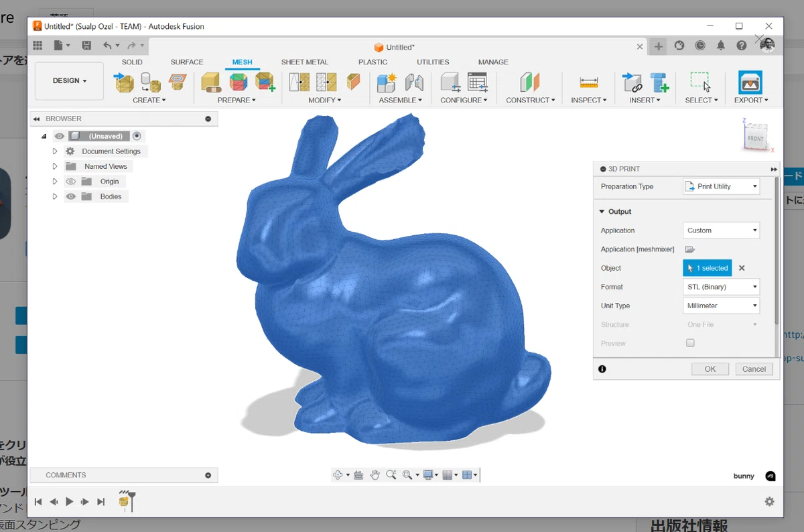
Task: Open the DESIGN workspace dropdown
Action: click(69, 81)
